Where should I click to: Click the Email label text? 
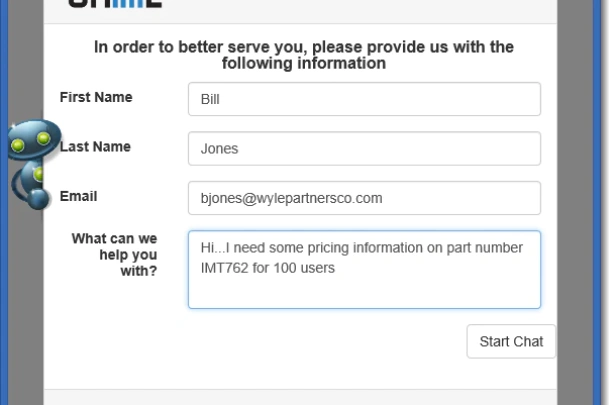78,196
